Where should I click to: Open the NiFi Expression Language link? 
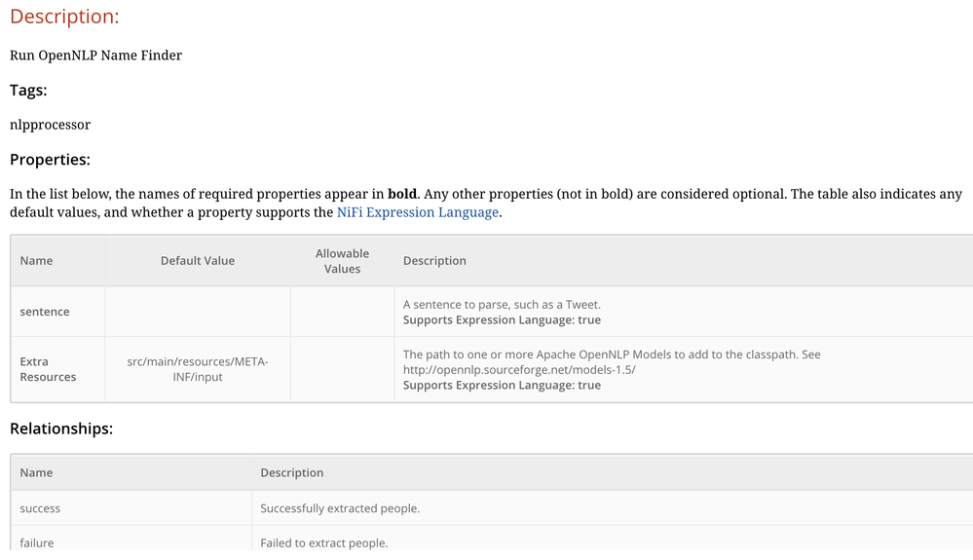point(418,211)
